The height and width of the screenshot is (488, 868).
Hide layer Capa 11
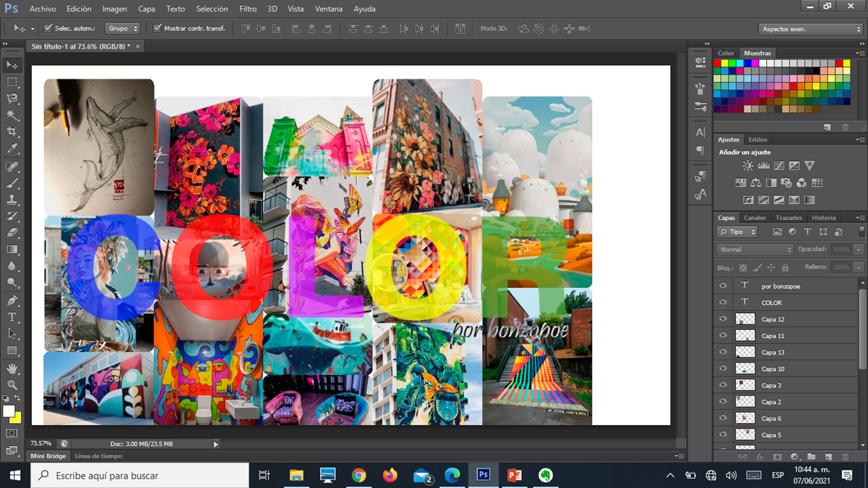723,335
